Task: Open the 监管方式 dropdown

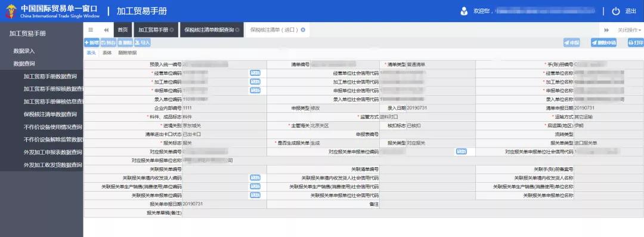Action: tap(428, 117)
